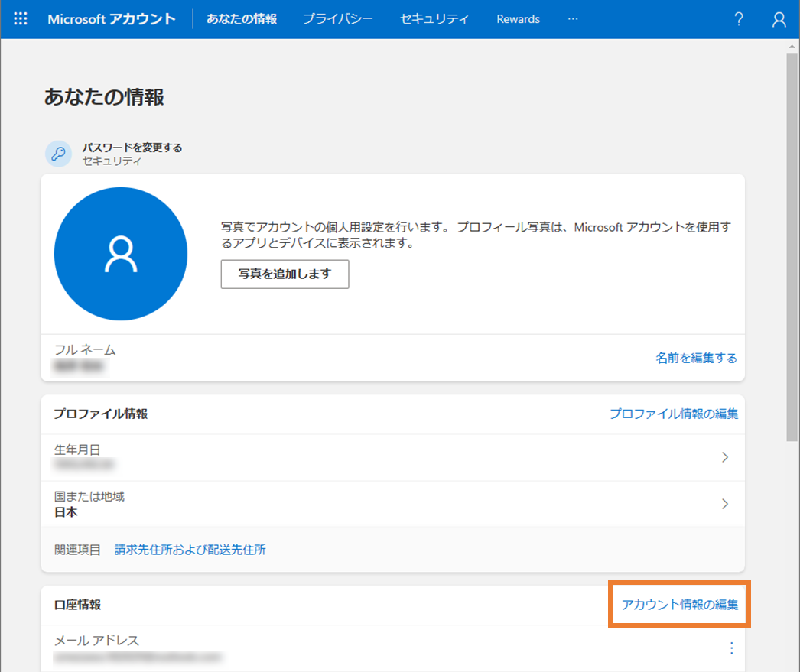Open the Rewards tab
Image resolution: width=800 pixels, height=672 pixels.
pyautogui.click(x=518, y=19)
